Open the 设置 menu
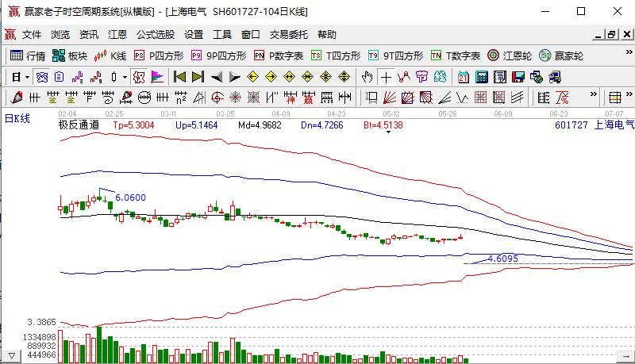 [x=194, y=35]
